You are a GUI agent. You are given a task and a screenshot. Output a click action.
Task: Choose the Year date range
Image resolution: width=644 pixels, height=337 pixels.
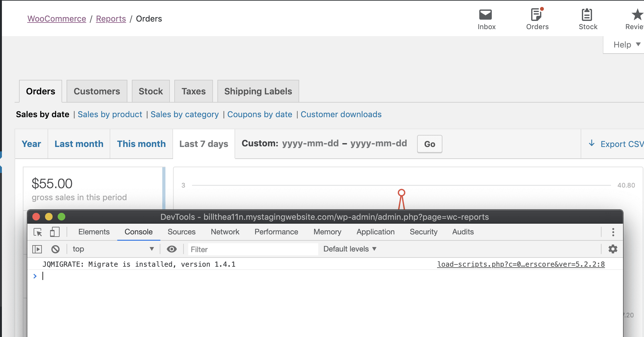31,144
